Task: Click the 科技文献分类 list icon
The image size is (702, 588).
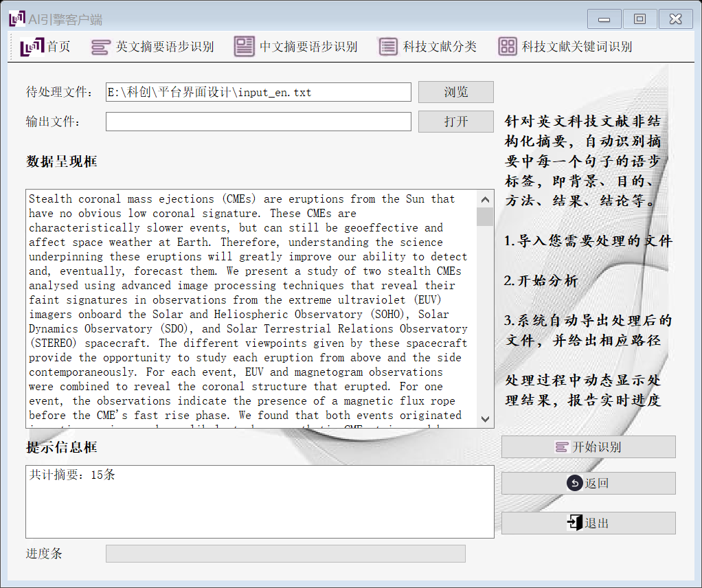Action: (x=388, y=47)
